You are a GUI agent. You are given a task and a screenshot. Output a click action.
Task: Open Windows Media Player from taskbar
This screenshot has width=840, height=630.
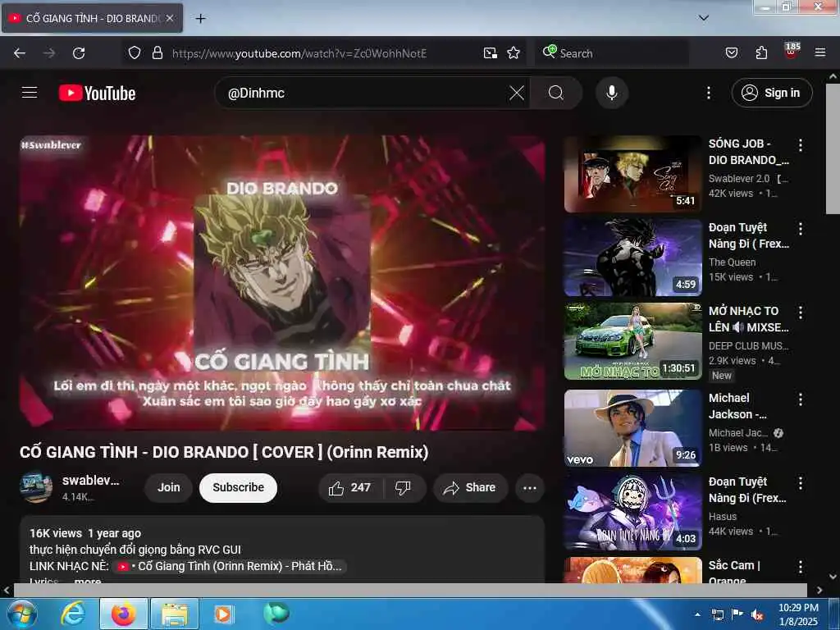(223, 614)
